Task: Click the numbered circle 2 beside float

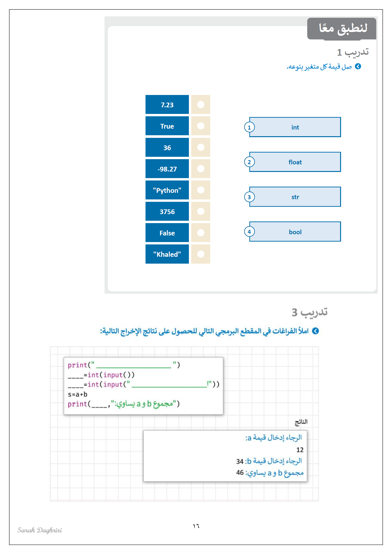Action: [249, 162]
